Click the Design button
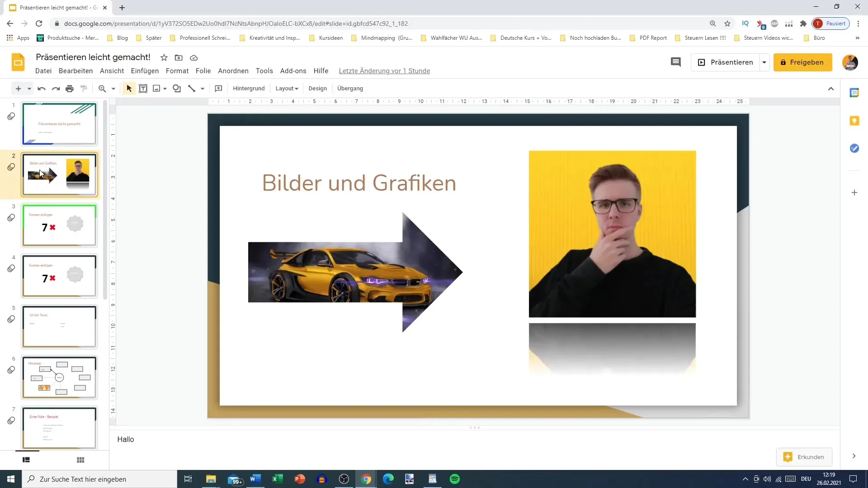This screenshot has height=488, width=868. [x=317, y=89]
